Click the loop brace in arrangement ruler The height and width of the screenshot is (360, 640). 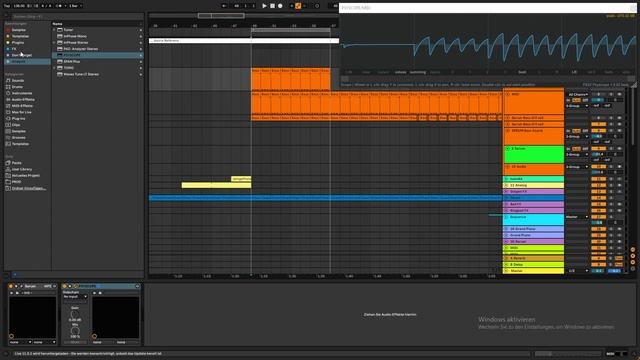[291, 30]
